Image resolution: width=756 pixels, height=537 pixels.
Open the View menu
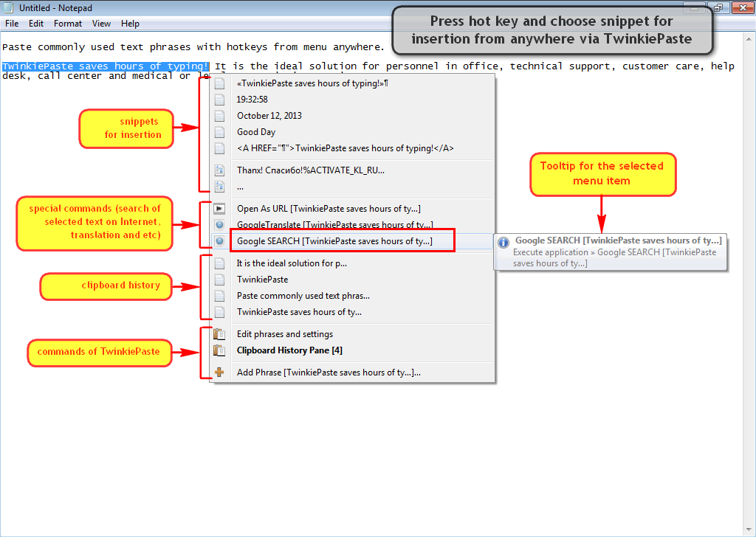click(101, 24)
